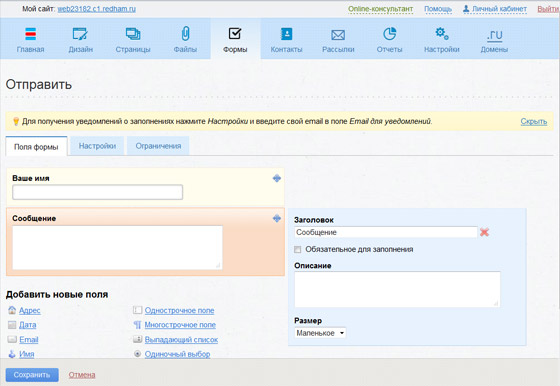560x386 pixels.
Task: Click the Сообщение textarea in form
Action: click(x=118, y=247)
